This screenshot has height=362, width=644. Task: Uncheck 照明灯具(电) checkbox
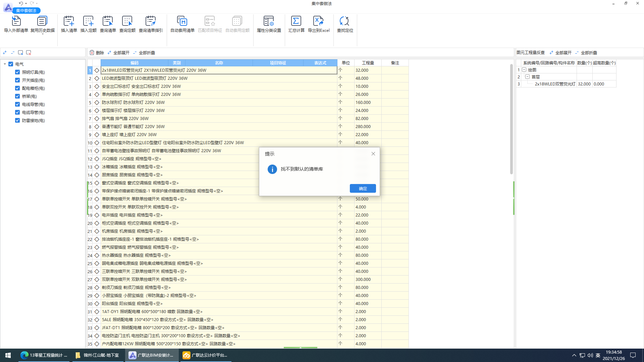(17, 72)
